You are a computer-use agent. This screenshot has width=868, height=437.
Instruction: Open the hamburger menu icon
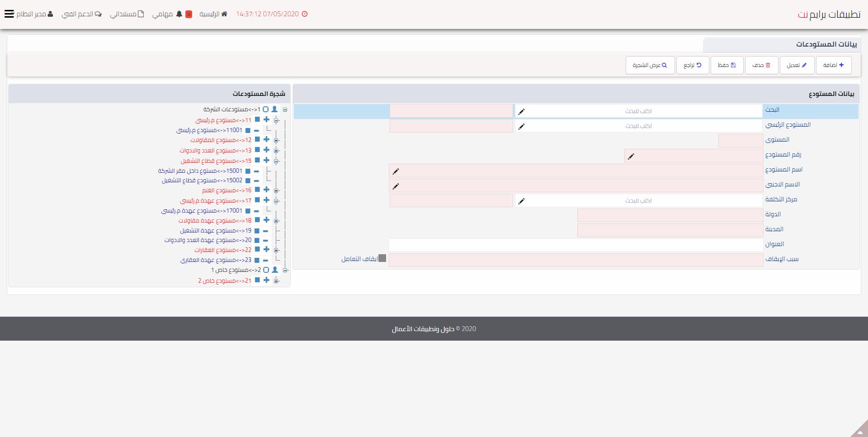coord(9,14)
